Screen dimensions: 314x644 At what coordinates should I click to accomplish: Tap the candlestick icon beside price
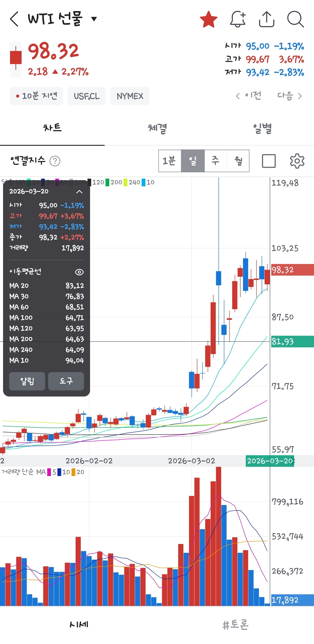(16, 59)
